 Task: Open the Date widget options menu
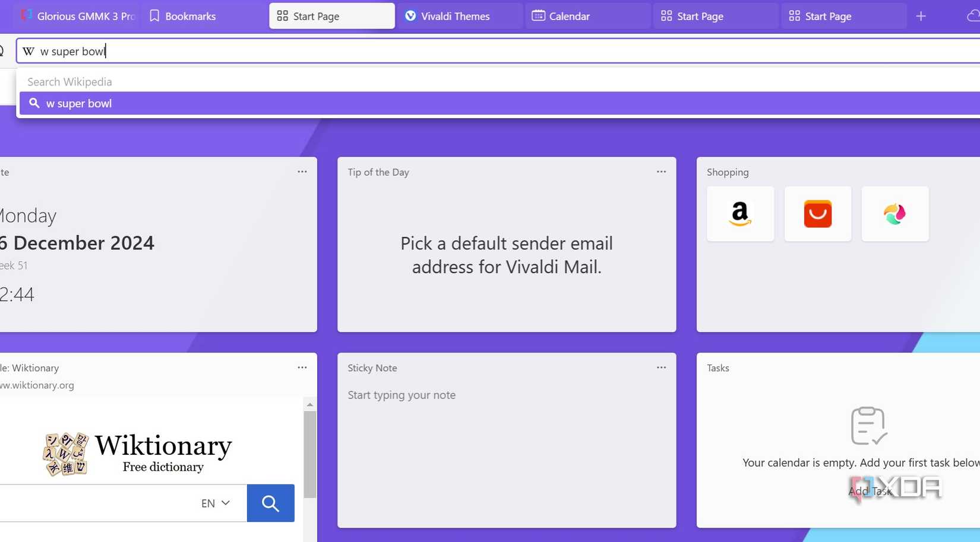302,172
